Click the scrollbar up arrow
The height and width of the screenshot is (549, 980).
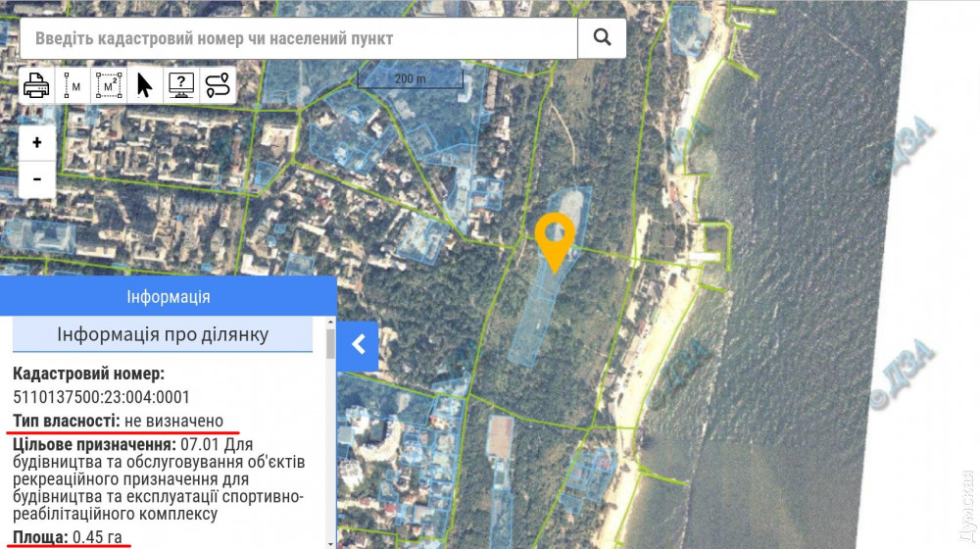[x=330, y=322]
